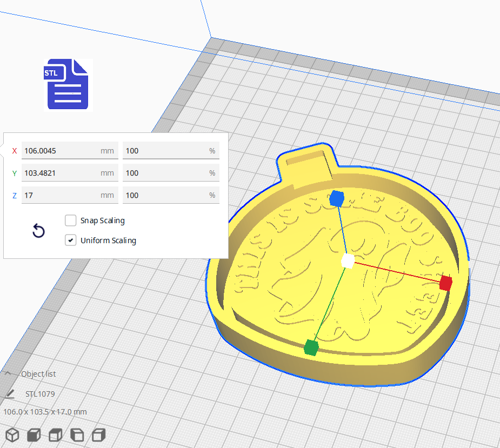The height and width of the screenshot is (448, 500).
Task: Collapse the Object list panel
Action: pyautogui.click(x=9, y=373)
